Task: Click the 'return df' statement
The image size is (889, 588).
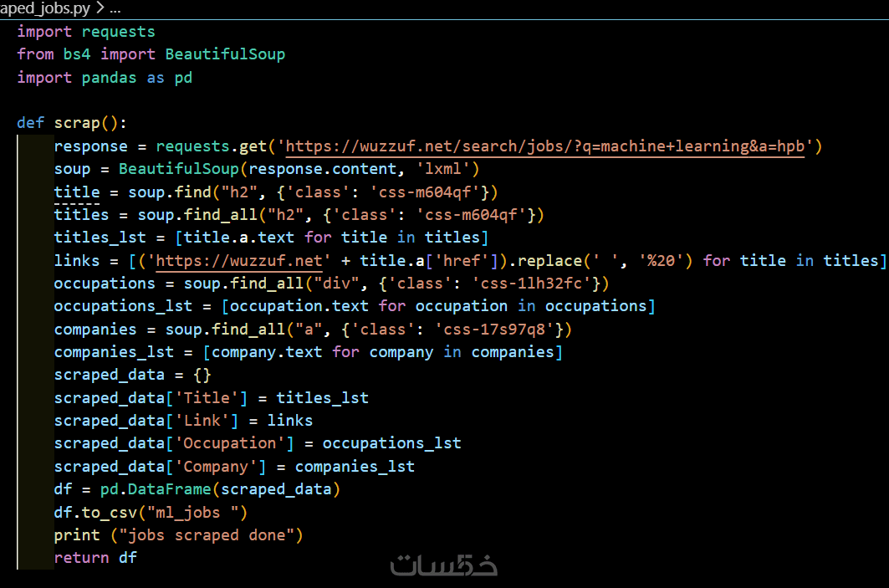Action: 95,557
